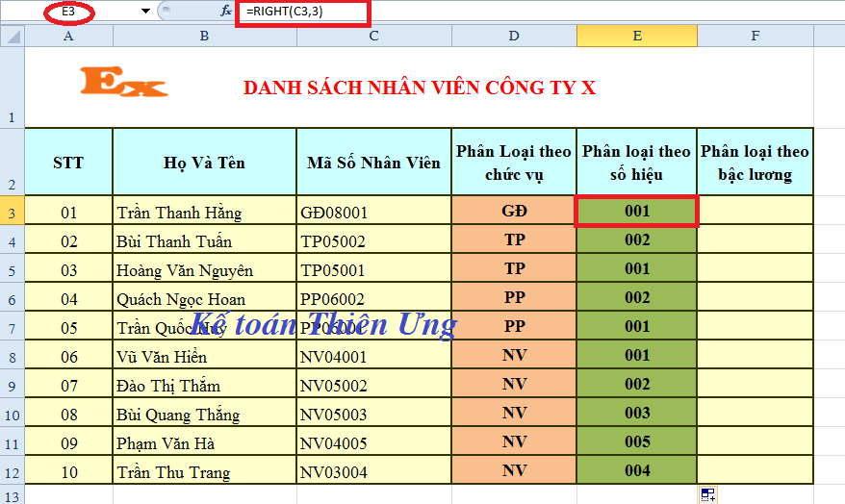Select cell with name Phạm Văn Hà
This screenshot has width=845, height=504.
coord(204,441)
